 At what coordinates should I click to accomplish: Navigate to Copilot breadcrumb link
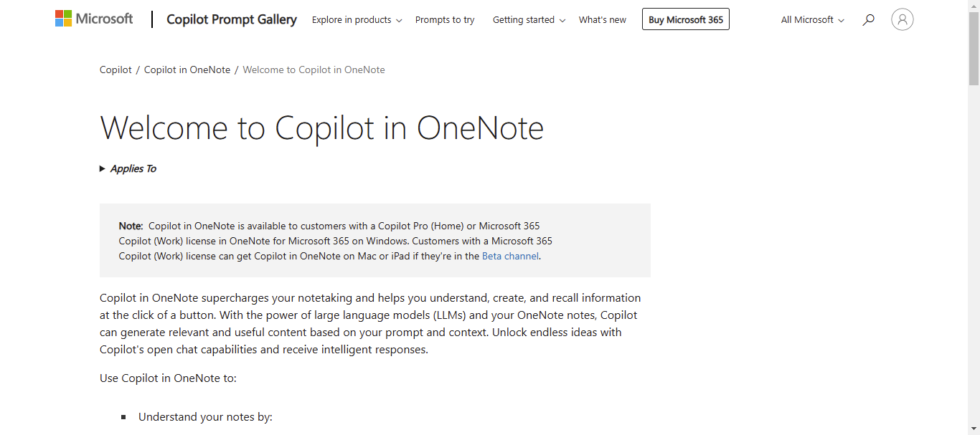pyautogui.click(x=116, y=70)
